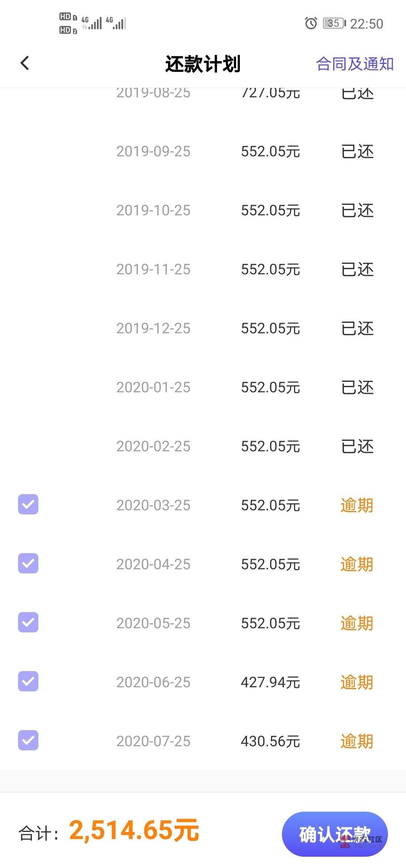The height and width of the screenshot is (868, 406).
Task: Uncheck the 2020-04-25 installment checkbox
Action: [28, 563]
